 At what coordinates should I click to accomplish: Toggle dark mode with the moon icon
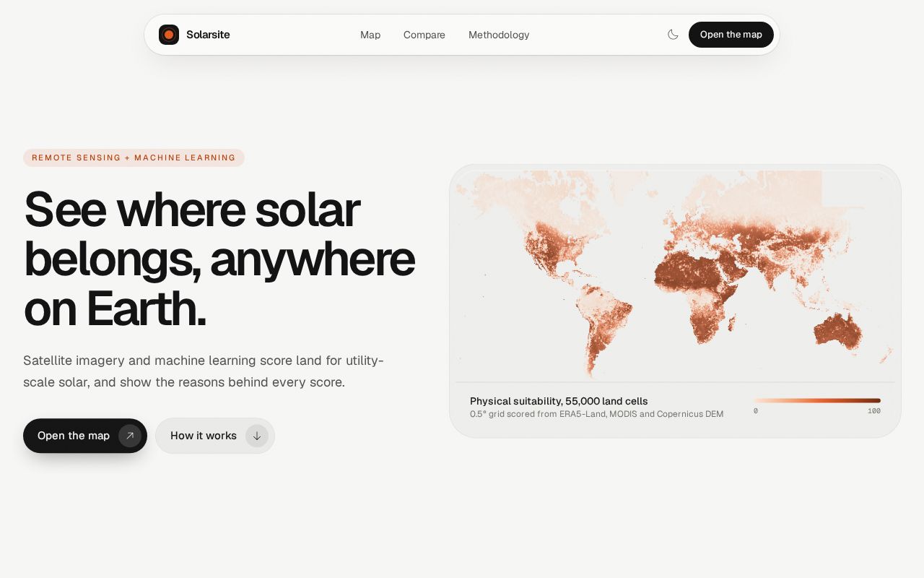pyautogui.click(x=673, y=35)
